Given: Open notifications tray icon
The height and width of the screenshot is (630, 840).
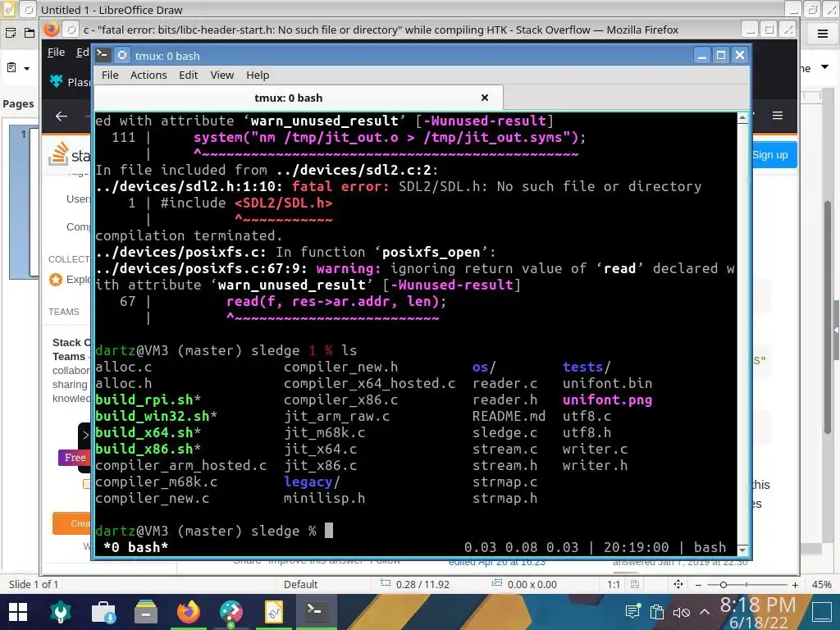Looking at the screenshot, I should [632, 611].
